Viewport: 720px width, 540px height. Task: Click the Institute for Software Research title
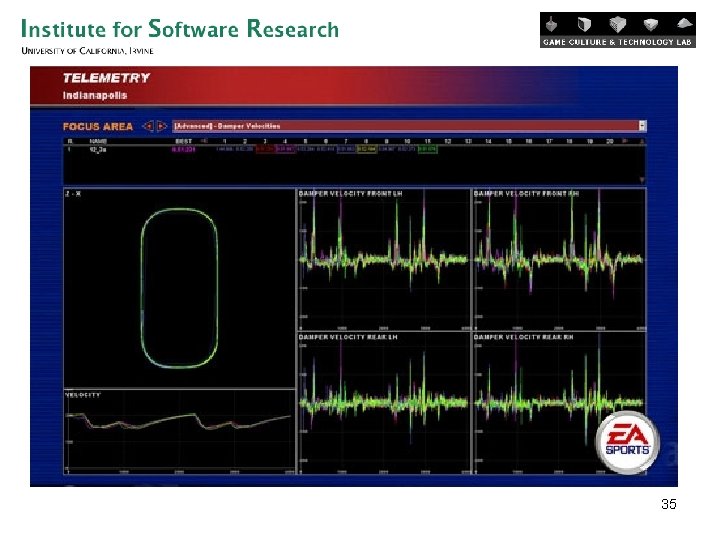point(180,29)
